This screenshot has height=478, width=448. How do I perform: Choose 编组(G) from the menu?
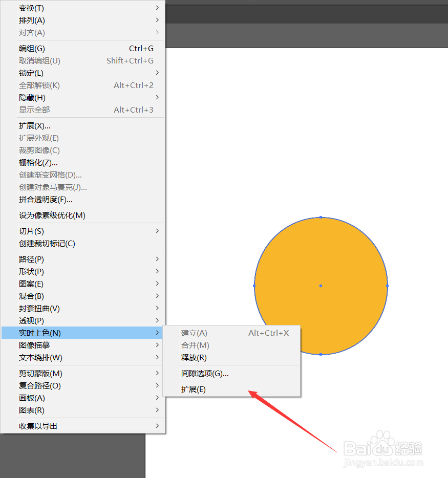point(83,49)
